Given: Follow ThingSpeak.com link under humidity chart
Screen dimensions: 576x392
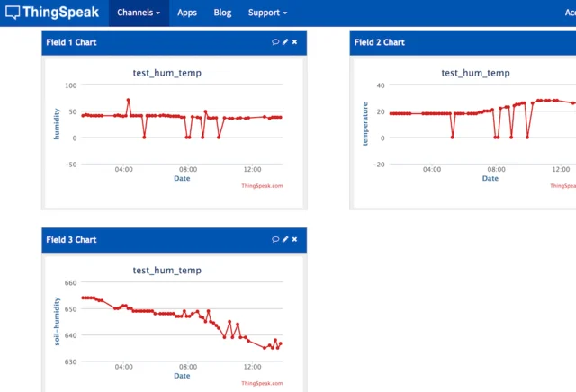Looking at the screenshot, I should 262,186.
